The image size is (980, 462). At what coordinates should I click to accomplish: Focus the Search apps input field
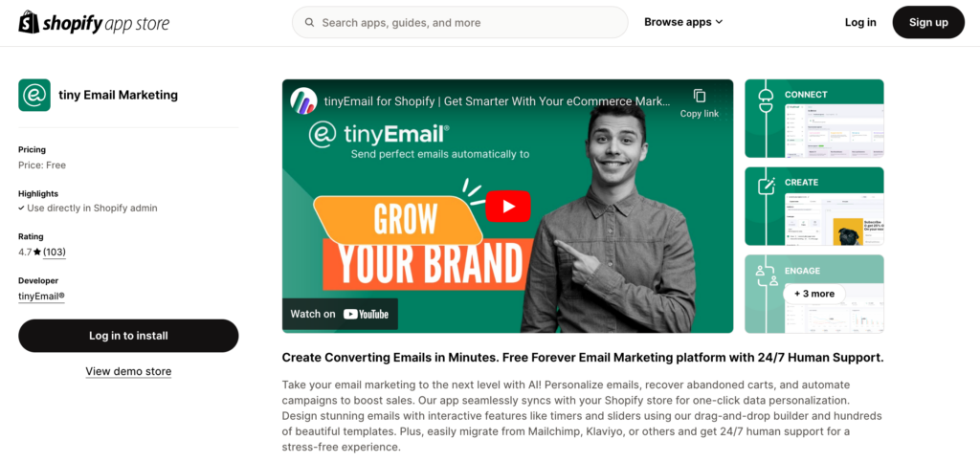[x=460, y=22]
